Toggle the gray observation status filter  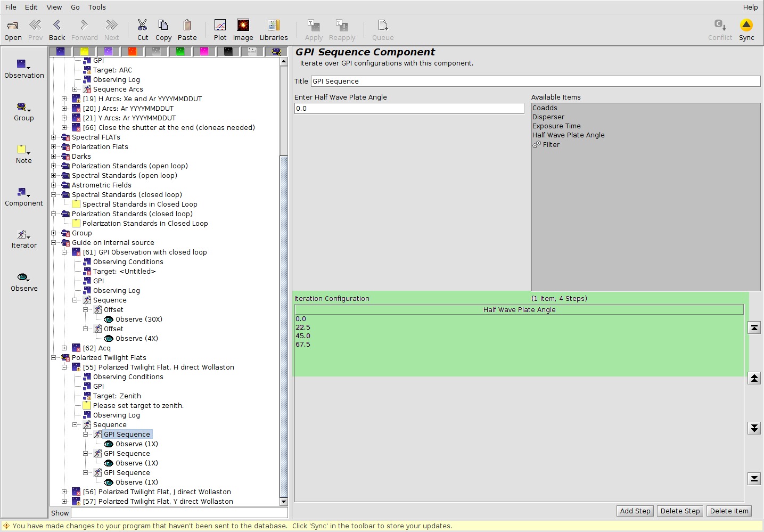157,51
